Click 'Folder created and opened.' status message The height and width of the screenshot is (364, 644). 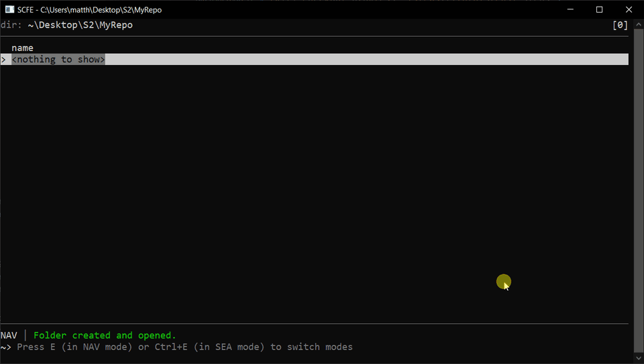[105, 335]
